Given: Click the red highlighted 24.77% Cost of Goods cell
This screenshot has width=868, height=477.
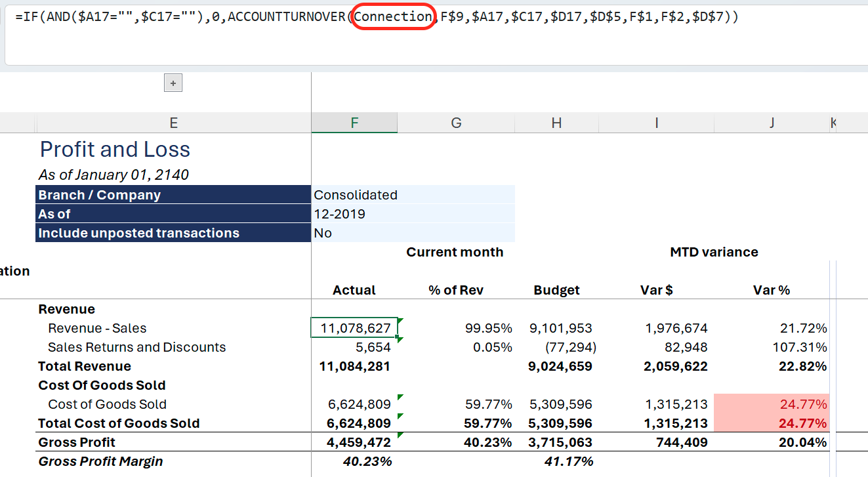Looking at the screenshot, I should click(x=772, y=404).
